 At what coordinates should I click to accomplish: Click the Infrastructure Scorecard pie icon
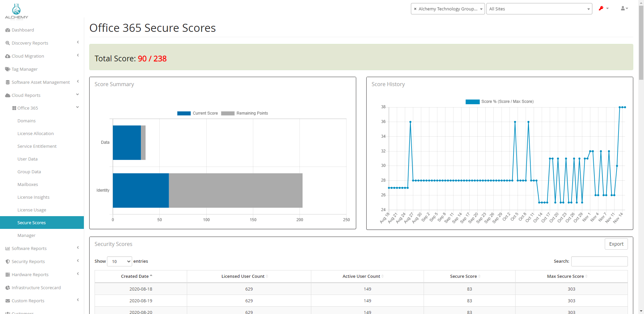pyautogui.click(x=8, y=288)
